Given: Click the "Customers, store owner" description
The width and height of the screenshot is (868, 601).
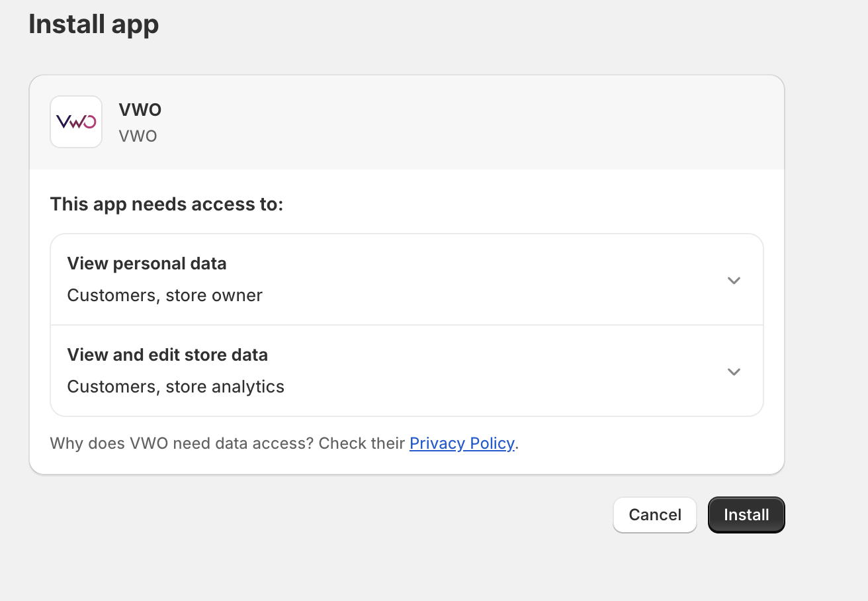Looking at the screenshot, I should click(165, 295).
